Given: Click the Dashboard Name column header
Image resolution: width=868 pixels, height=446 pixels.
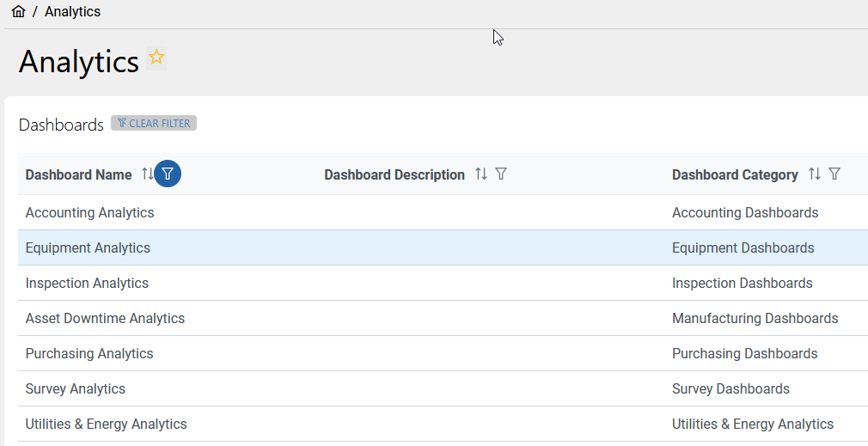Looking at the screenshot, I should 78,175.
